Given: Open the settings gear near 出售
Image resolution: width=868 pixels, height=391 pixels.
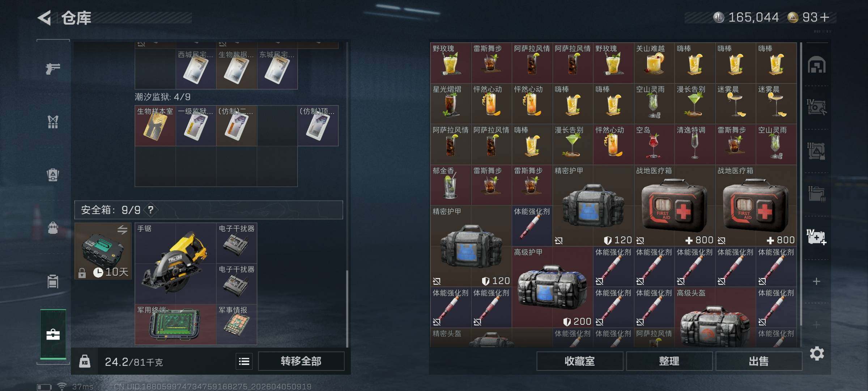Looking at the screenshot, I should point(817,353).
